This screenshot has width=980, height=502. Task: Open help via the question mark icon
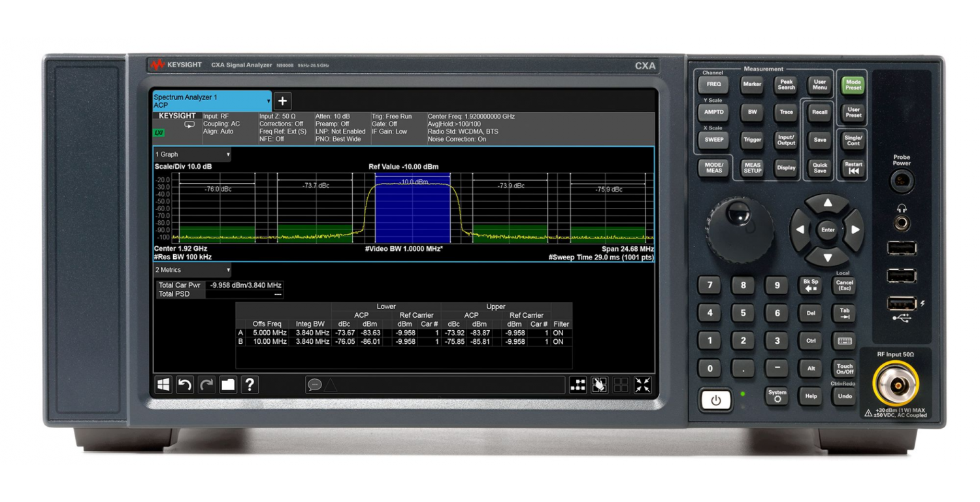coord(250,385)
